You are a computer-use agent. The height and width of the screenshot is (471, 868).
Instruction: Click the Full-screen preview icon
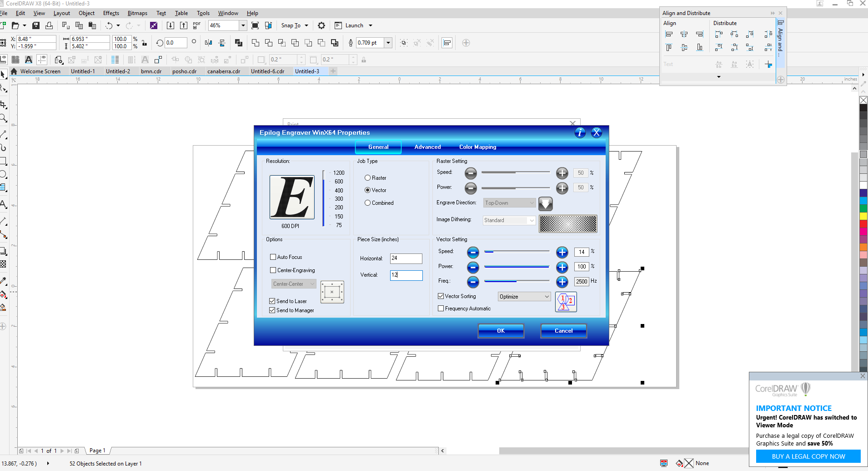point(255,25)
